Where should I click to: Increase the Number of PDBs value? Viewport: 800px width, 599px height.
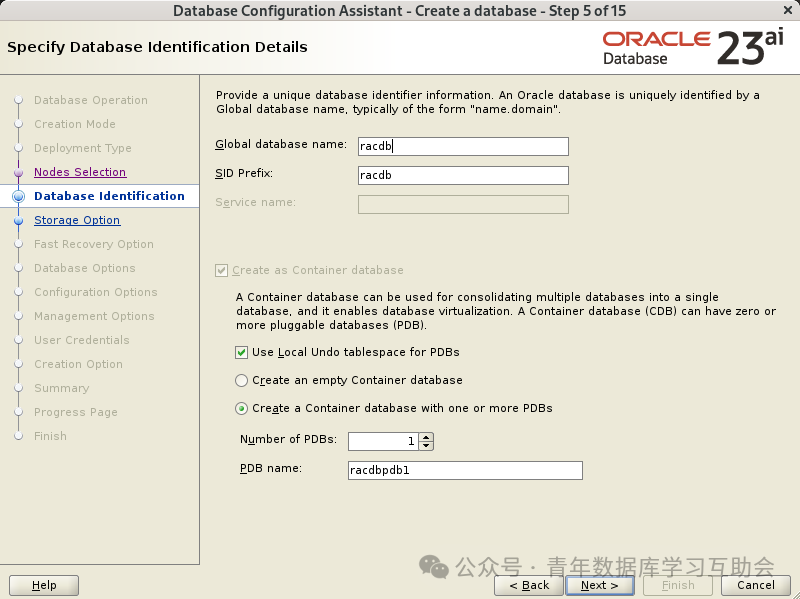click(x=426, y=437)
